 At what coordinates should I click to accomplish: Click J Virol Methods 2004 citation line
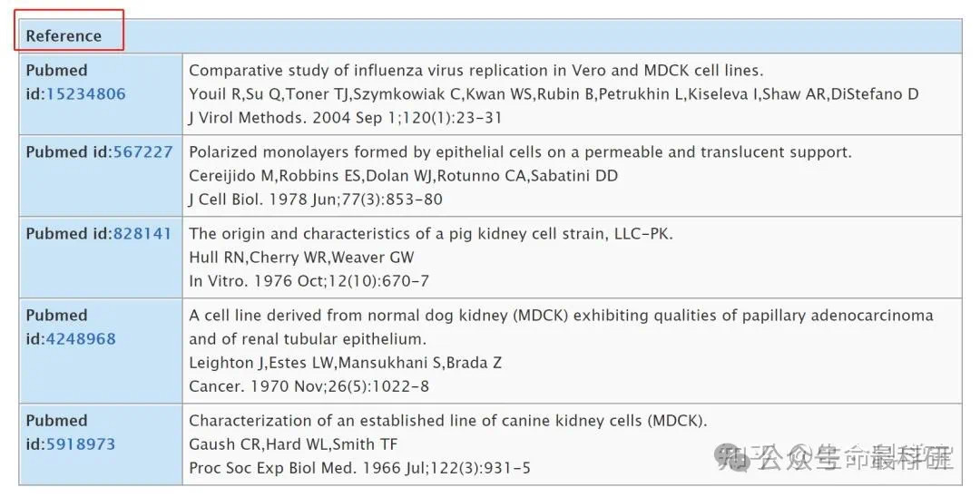pos(345,118)
